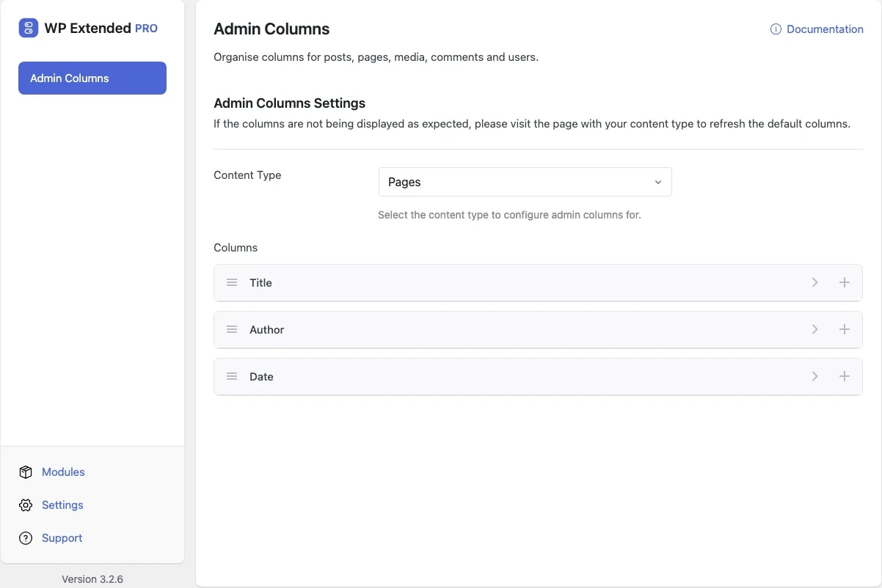Expand the Author column chevron
Image resolution: width=882 pixels, height=588 pixels.
pyautogui.click(x=814, y=330)
